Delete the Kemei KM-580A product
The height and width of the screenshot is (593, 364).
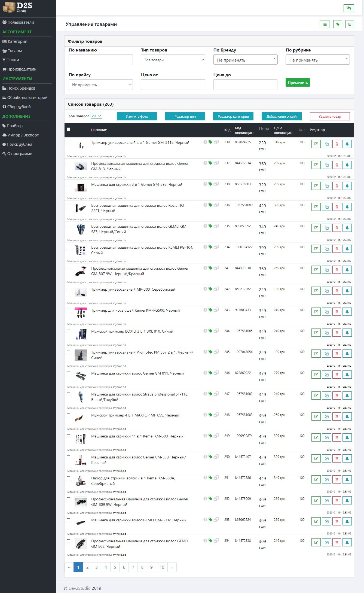[x=337, y=480]
